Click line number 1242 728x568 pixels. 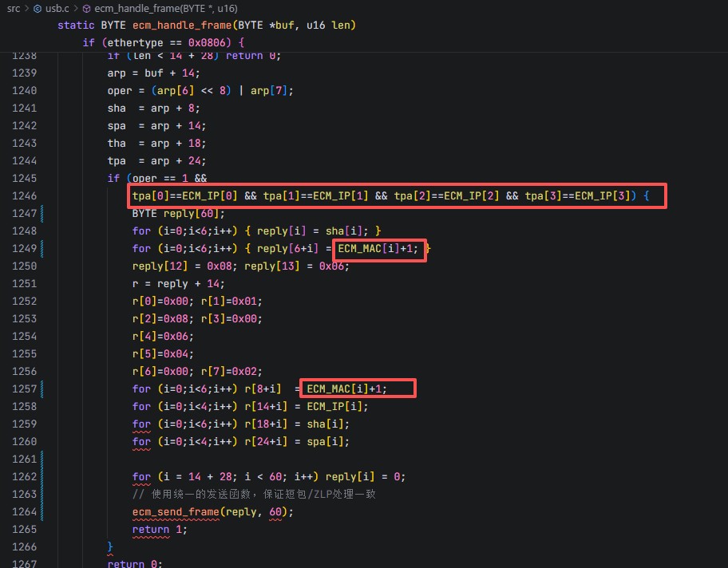point(24,126)
